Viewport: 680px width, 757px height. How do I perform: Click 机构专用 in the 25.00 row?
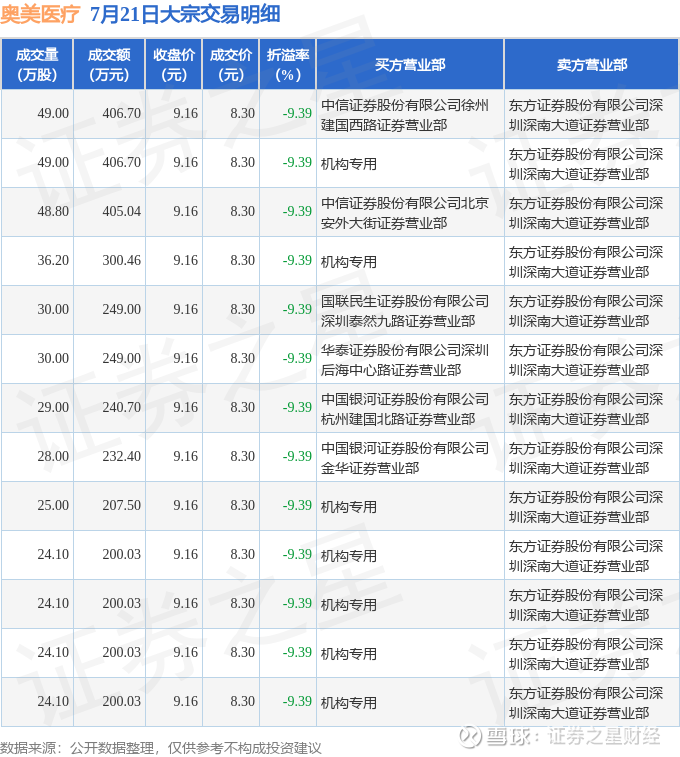[x=349, y=507]
